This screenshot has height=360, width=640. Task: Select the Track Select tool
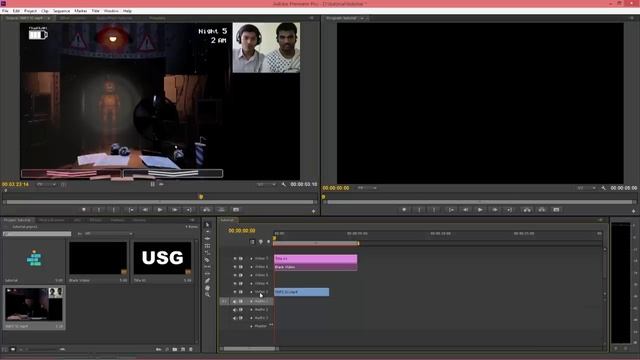(207, 231)
